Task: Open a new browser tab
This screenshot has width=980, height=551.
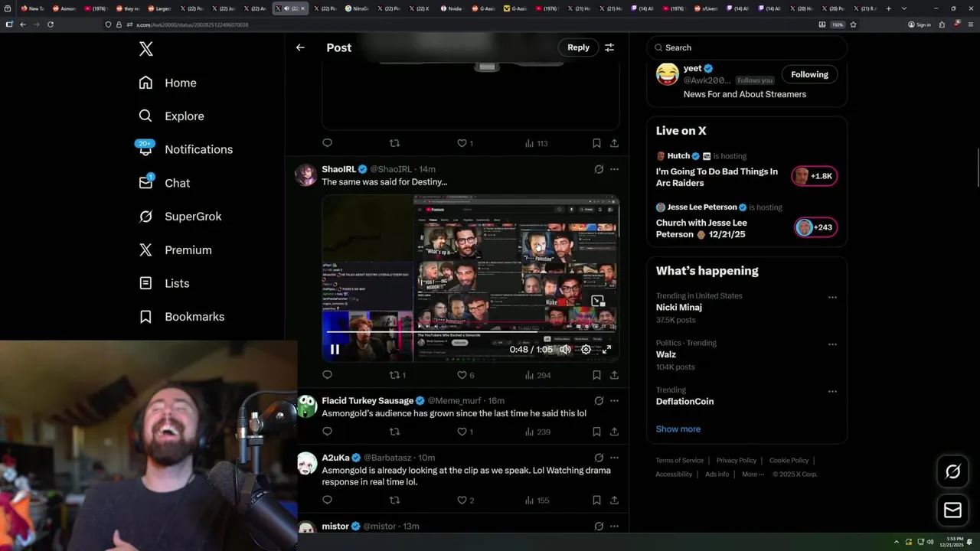Action: pyautogui.click(x=889, y=8)
